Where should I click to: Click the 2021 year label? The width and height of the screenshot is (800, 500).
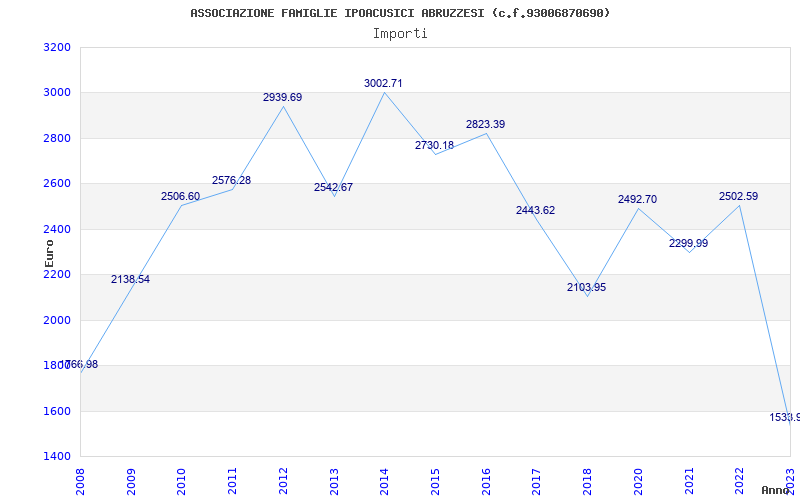(689, 482)
